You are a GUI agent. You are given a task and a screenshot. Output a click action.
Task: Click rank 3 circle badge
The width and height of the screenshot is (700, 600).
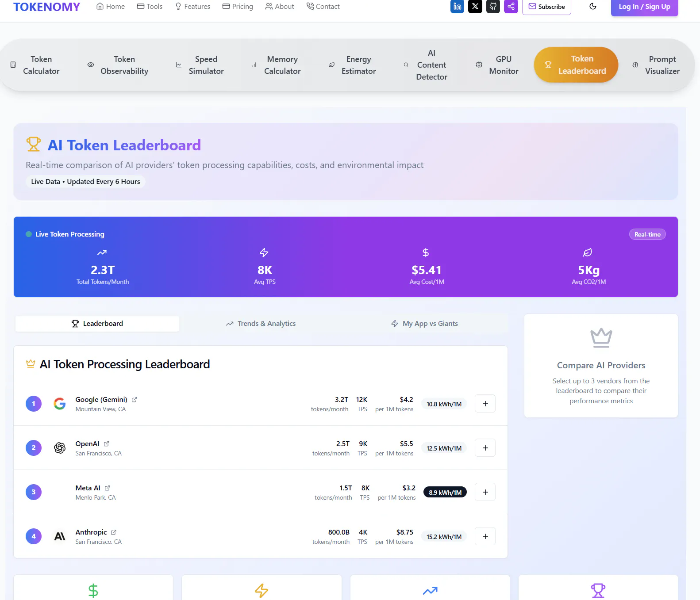[34, 492]
